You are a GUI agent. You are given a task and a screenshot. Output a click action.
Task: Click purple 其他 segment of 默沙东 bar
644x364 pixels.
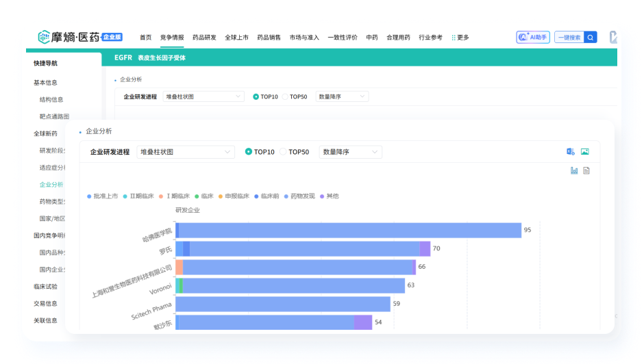pos(363,322)
